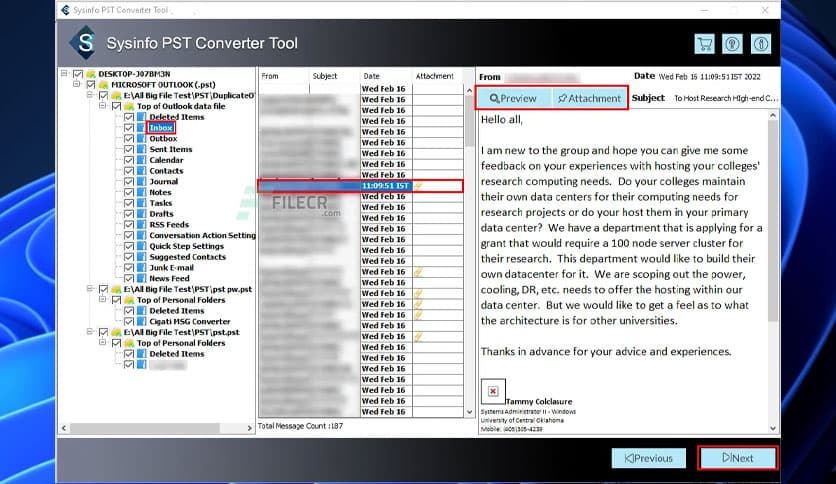Click the broken image icon in signature
Image resolution: width=836 pixels, height=484 pixels.
point(493,391)
